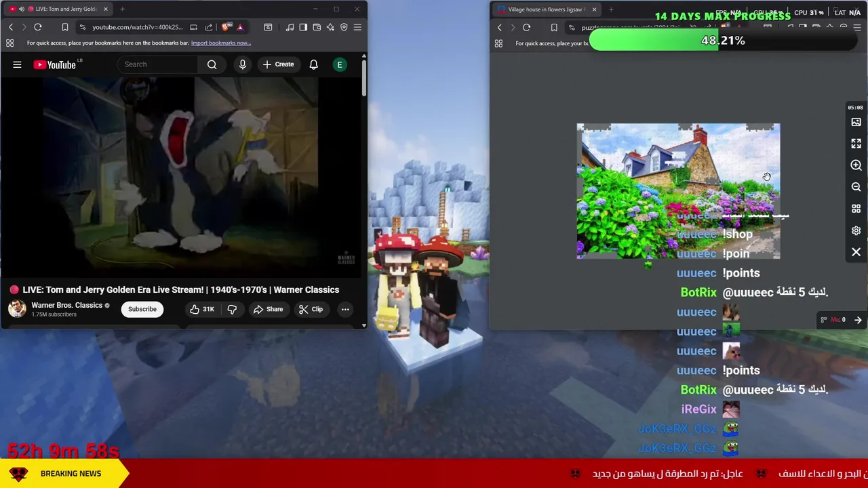
Task: Open the YouTube guide hamburger menu
Action: (x=17, y=64)
